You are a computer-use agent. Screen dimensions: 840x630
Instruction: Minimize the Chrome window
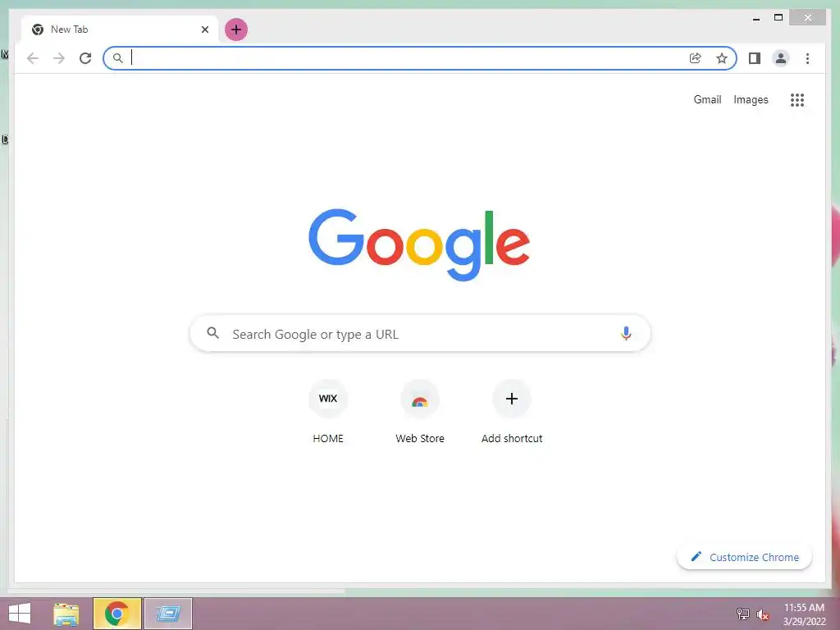[x=756, y=18]
